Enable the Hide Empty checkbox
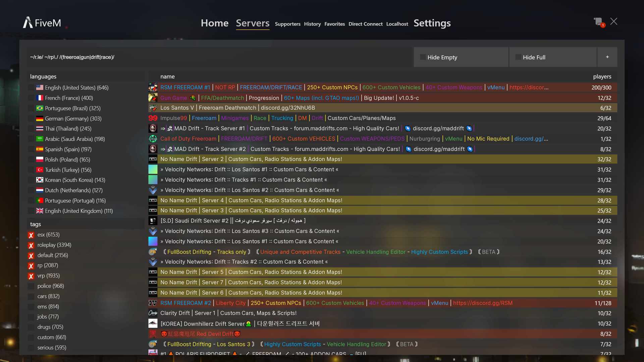The width and height of the screenshot is (644, 362). click(423, 57)
